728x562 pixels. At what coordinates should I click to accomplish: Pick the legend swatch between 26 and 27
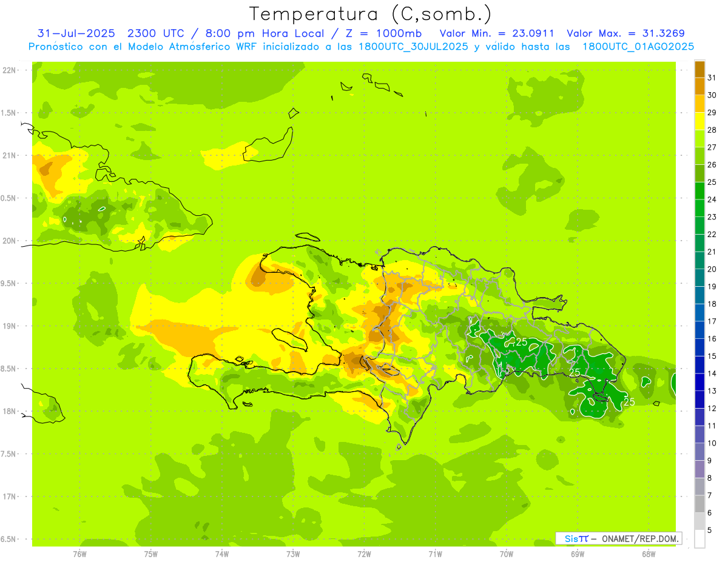[x=699, y=156]
